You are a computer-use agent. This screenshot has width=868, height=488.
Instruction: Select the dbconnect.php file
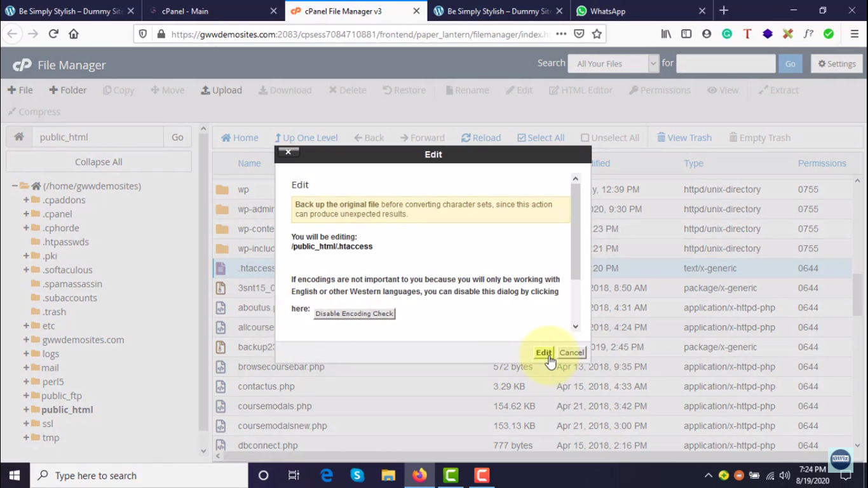pyautogui.click(x=268, y=445)
